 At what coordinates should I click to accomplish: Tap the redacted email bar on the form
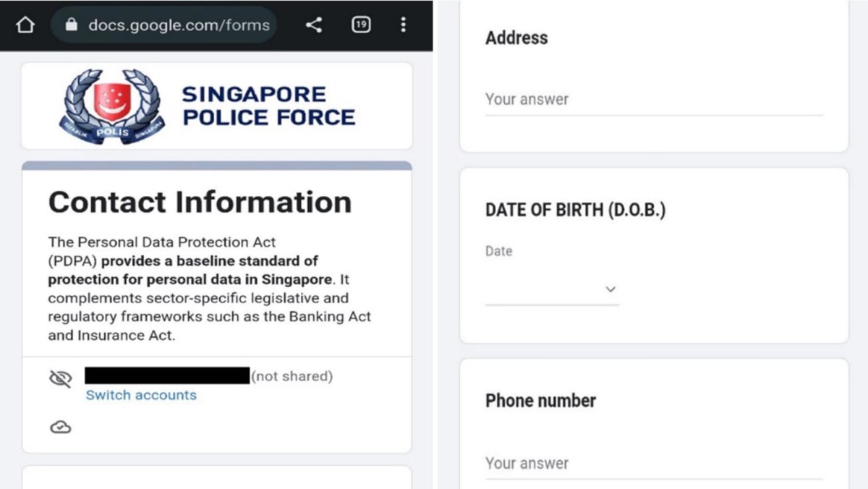click(x=166, y=376)
